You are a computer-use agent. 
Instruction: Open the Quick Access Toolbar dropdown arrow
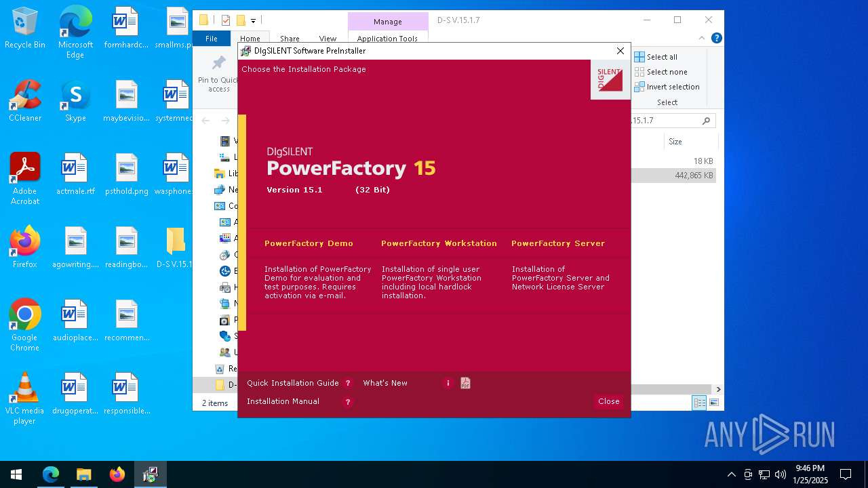[253, 21]
